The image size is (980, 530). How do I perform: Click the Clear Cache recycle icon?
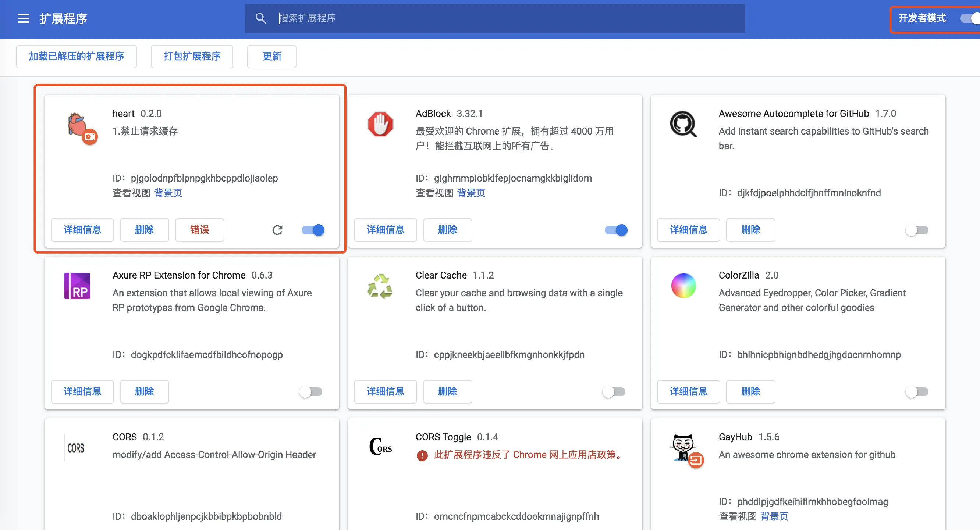(380, 286)
